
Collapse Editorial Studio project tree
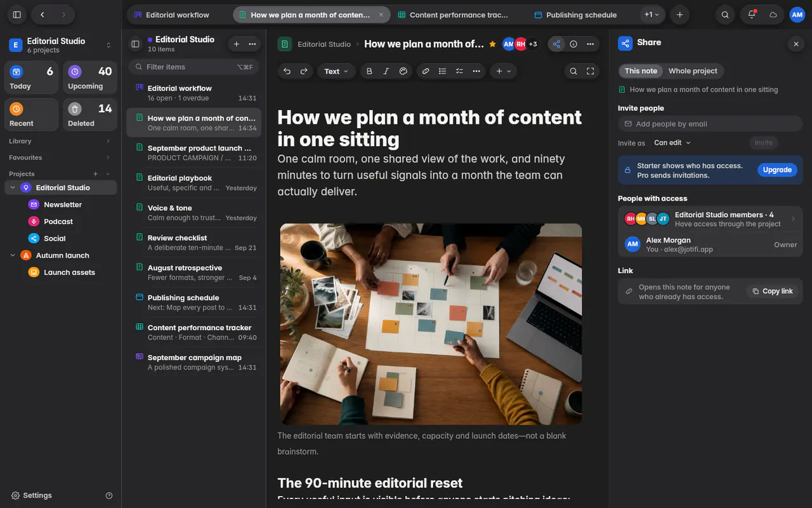click(x=13, y=188)
